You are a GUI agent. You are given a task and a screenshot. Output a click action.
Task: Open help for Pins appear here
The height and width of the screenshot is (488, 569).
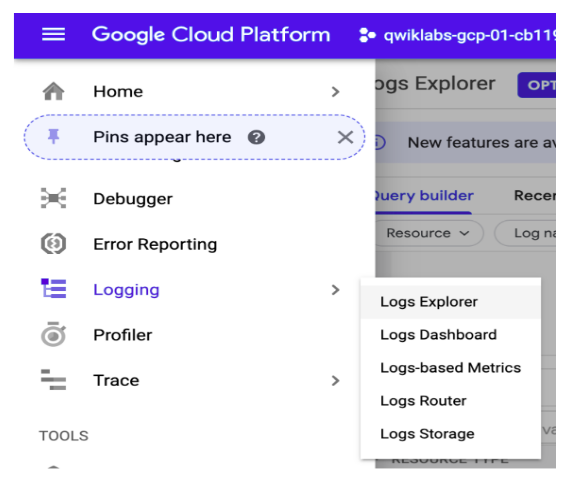point(256,137)
